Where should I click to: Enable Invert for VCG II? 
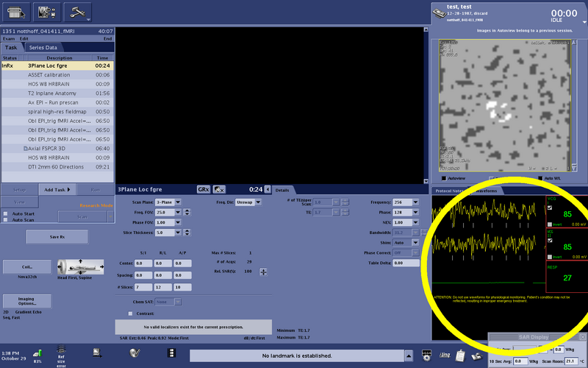coord(550,257)
